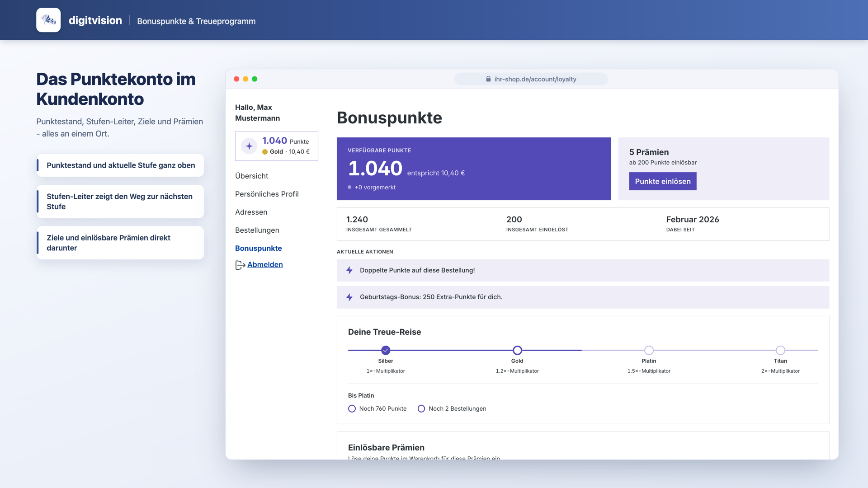This screenshot has height=488, width=868.
Task: Open Persönliches Profil menu entry
Action: pyautogui.click(x=267, y=194)
